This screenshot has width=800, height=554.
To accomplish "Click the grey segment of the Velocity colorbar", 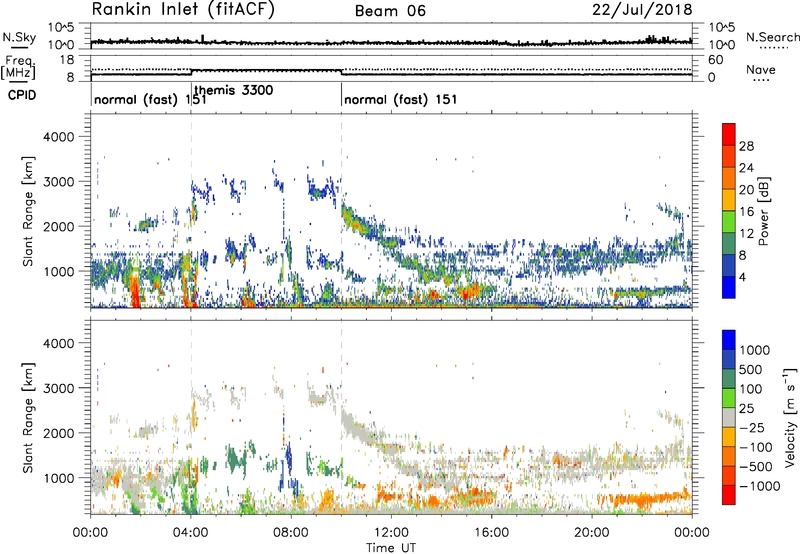I will 729,417.
